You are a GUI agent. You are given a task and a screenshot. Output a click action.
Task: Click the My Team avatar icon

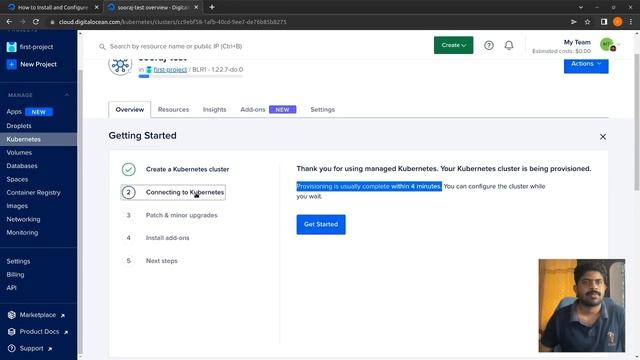(607, 44)
